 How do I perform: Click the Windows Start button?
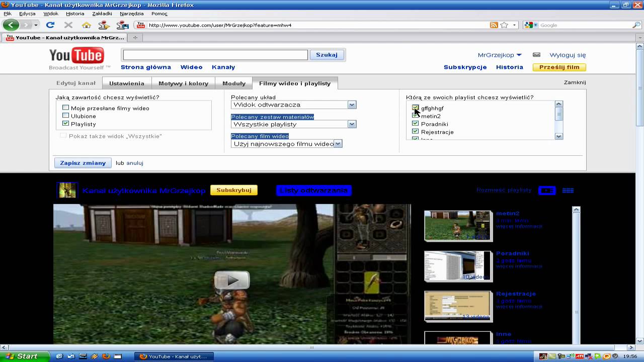(x=25, y=356)
